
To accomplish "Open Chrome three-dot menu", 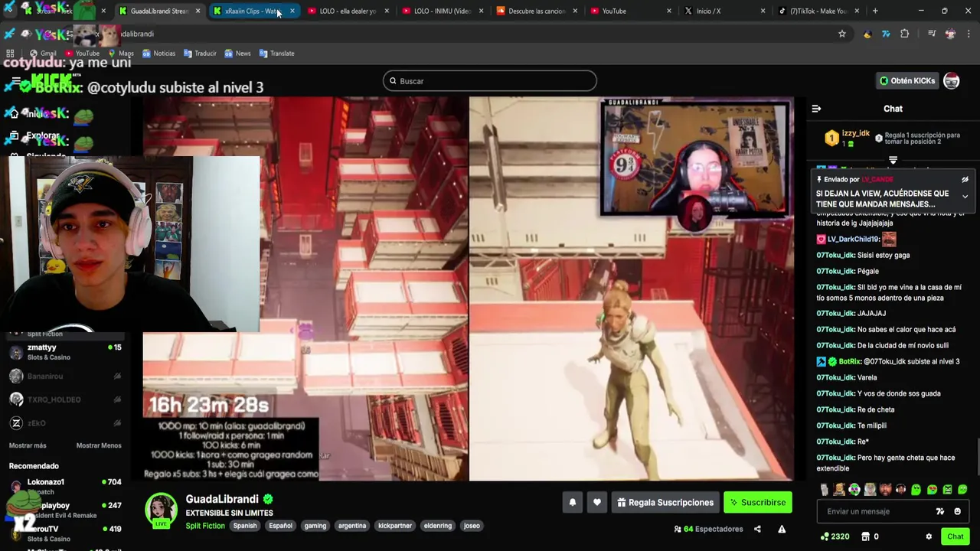I will (x=969, y=34).
